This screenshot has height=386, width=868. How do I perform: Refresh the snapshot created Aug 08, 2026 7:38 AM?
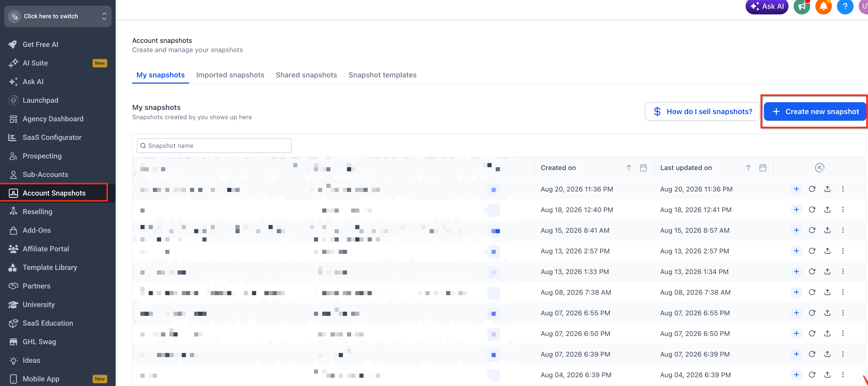(x=812, y=292)
